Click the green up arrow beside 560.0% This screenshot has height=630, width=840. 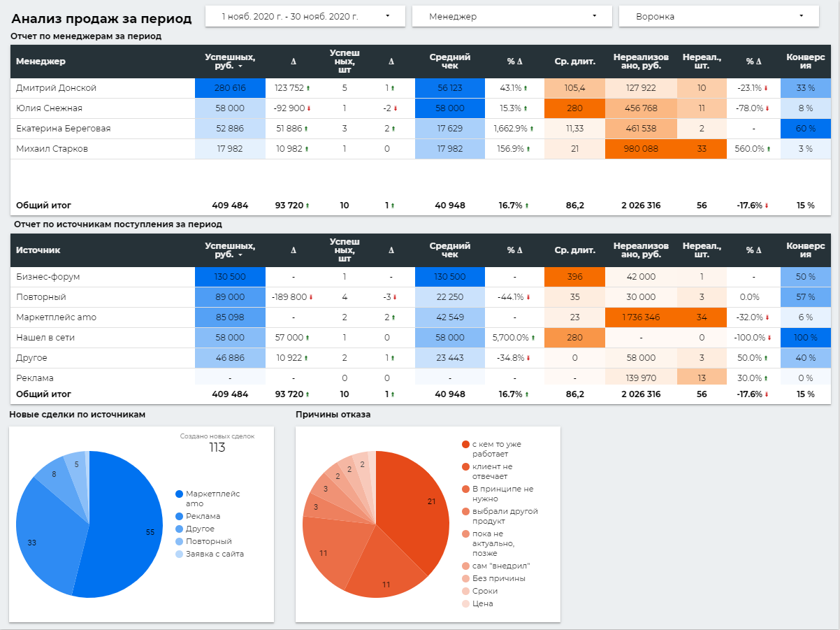pyautogui.click(x=769, y=149)
